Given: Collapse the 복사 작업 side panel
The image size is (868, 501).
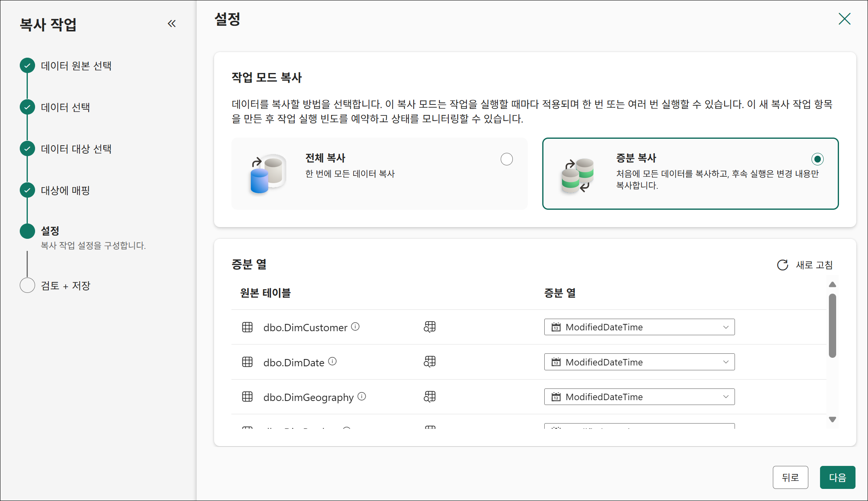Looking at the screenshot, I should coord(172,23).
